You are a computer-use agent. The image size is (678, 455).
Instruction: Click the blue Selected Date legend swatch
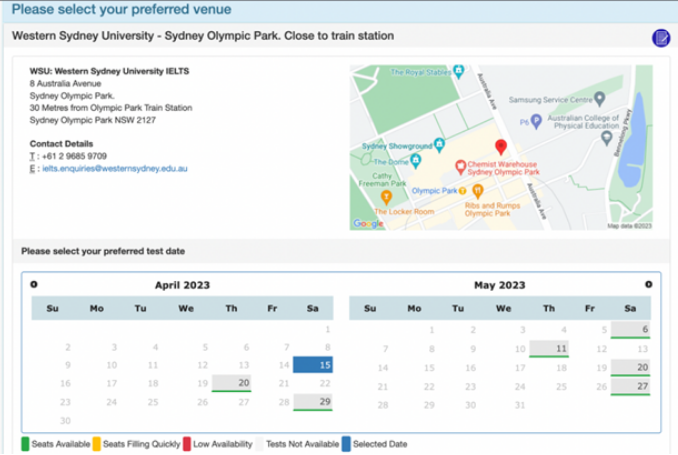click(346, 444)
